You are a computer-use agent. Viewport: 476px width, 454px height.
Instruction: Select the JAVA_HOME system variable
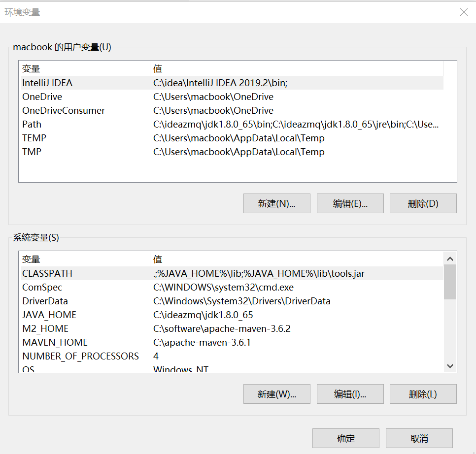99,315
